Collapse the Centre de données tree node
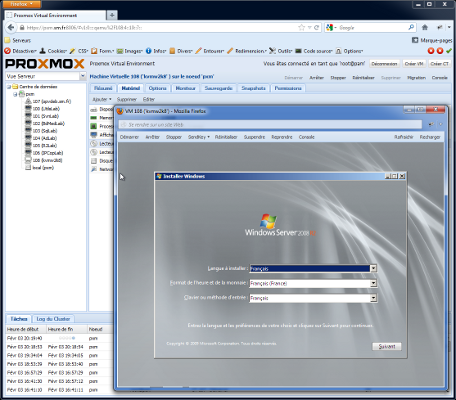 click(9, 87)
